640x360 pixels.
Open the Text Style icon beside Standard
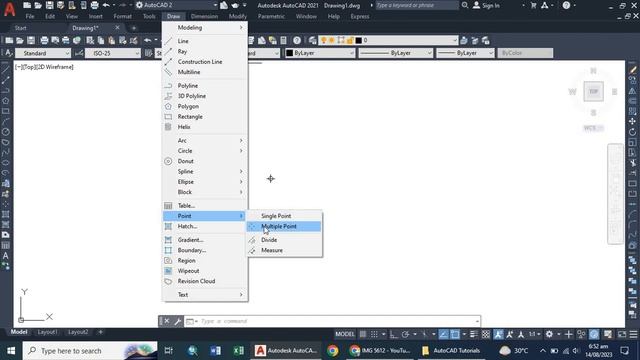8,53
